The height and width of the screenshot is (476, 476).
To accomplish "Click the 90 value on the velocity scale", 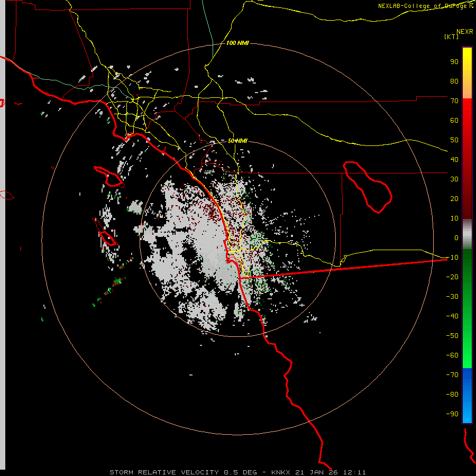I will pyautogui.click(x=454, y=62).
